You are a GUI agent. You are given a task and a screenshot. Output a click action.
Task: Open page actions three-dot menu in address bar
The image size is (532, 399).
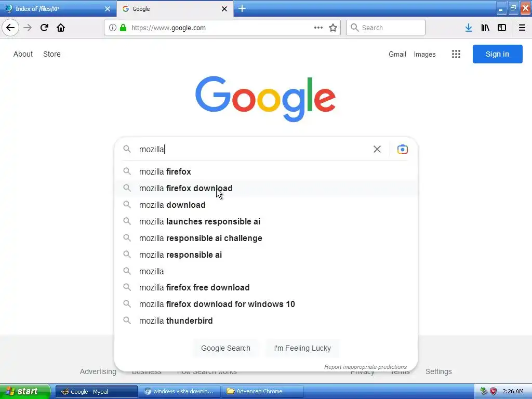[318, 28]
